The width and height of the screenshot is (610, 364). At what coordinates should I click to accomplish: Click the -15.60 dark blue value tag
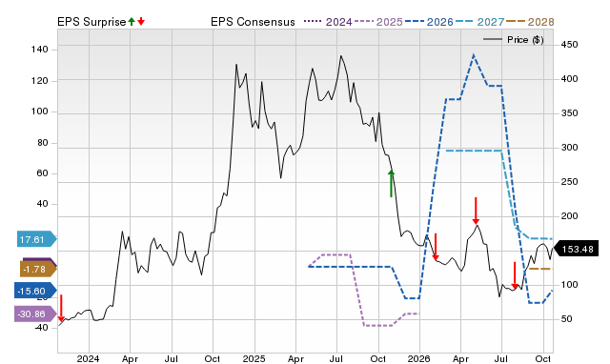[x=35, y=291]
